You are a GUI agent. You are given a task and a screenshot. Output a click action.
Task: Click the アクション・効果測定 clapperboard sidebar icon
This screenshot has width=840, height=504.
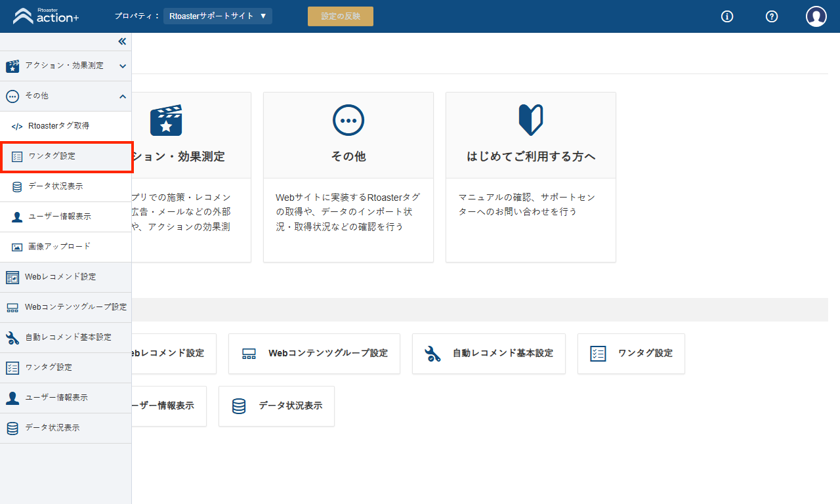(12, 66)
